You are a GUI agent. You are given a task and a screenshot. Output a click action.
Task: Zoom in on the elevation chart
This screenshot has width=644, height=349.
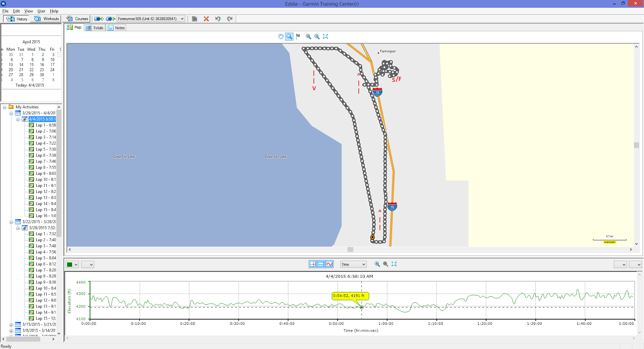(x=377, y=264)
